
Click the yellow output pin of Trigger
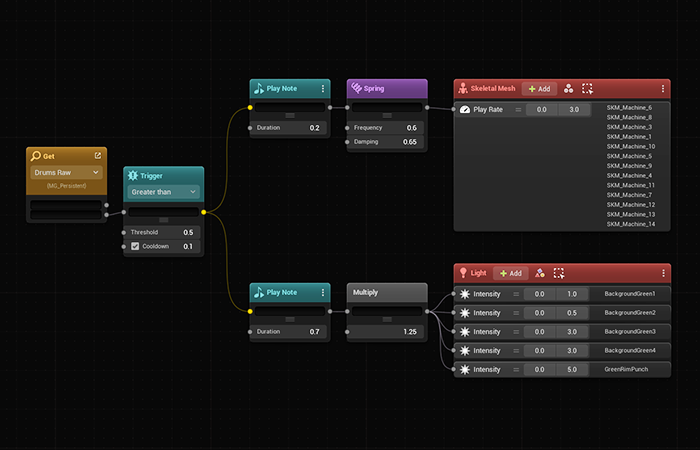tap(204, 212)
